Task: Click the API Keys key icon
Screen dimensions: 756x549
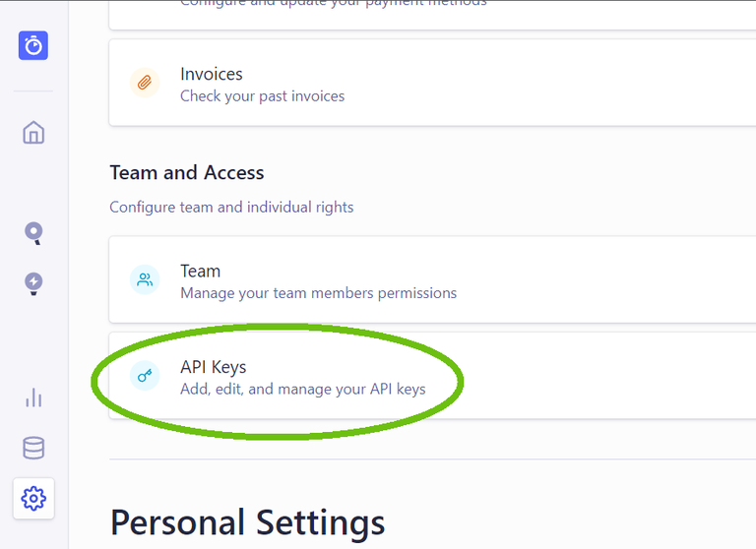Action: pyautogui.click(x=145, y=376)
